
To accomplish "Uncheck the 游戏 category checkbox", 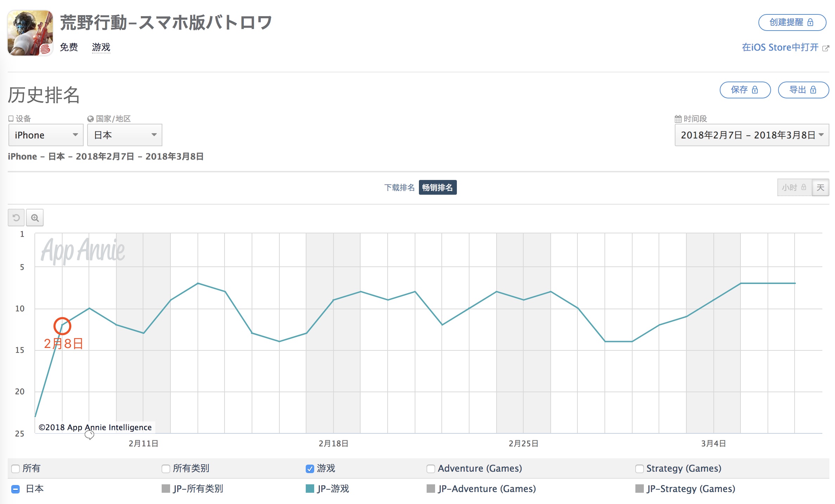I will (x=310, y=469).
